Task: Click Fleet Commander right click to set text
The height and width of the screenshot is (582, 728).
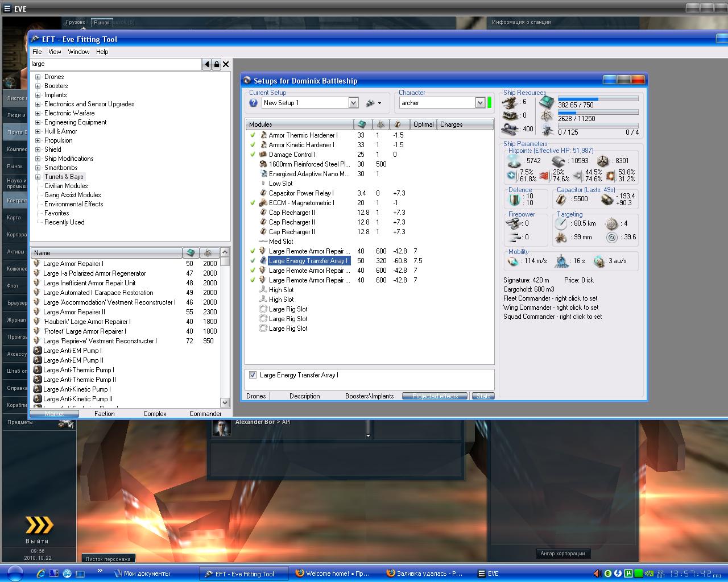Action: click(550, 298)
